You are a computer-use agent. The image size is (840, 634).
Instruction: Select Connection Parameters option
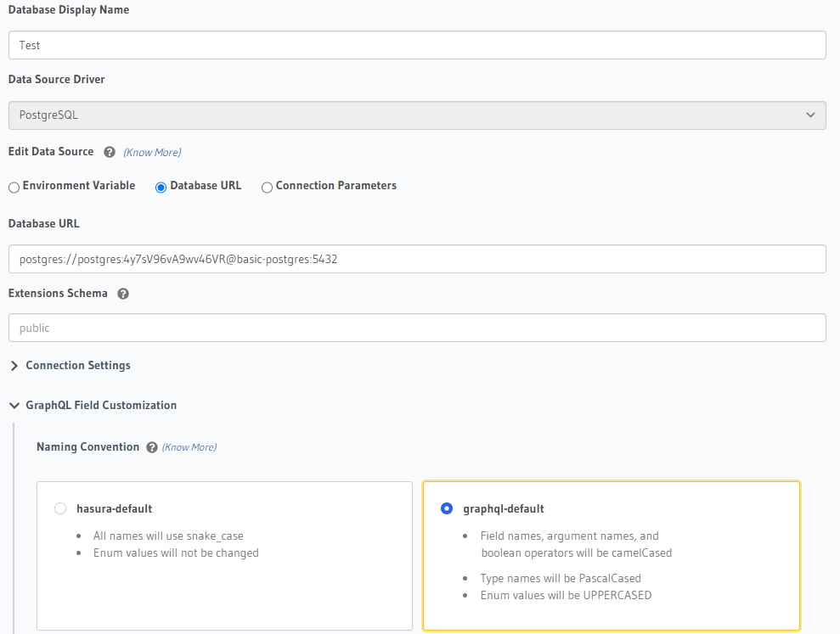pos(266,186)
